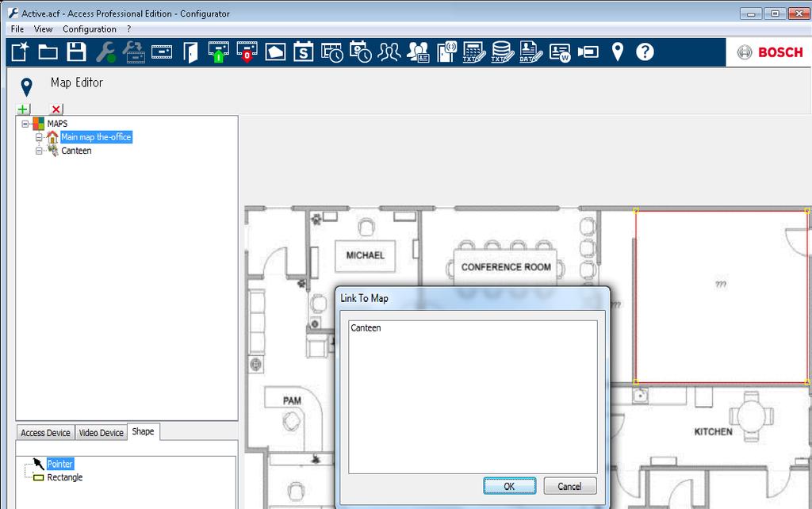This screenshot has width=812, height=509.
Task: Select Canteen in the Link To Map list
Action: coord(366,327)
